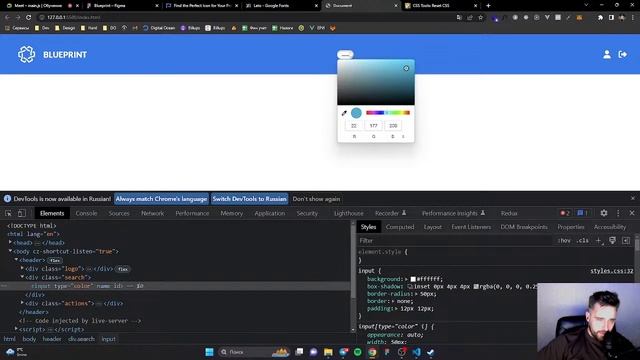Click the Windows Start button on taskbar
The height and width of the screenshot is (360, 640).
coord(209,352)
